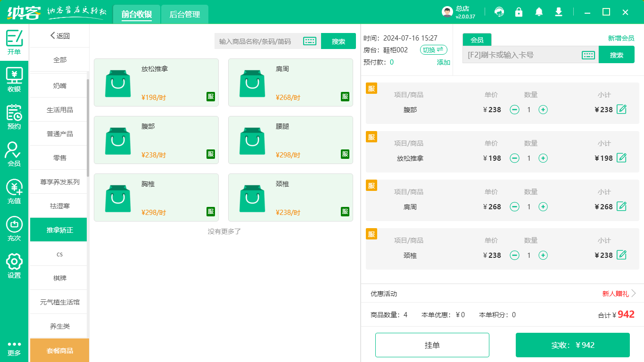Open the 充值 recharge sidebar icon
The height and width of the screenshot is (362, 644).
click(x=14, y=192)
